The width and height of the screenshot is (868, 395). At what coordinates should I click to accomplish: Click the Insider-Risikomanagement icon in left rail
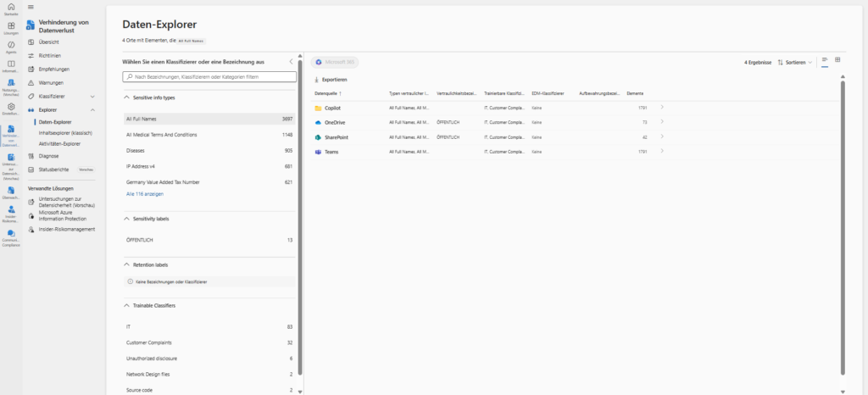tap(10, 209)
